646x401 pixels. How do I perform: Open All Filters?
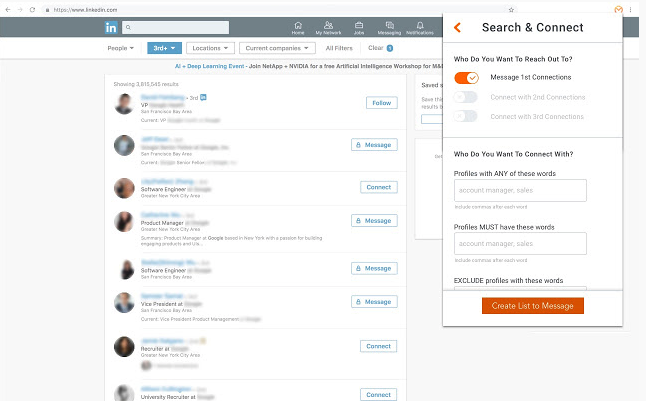click(x=339, y=48)
